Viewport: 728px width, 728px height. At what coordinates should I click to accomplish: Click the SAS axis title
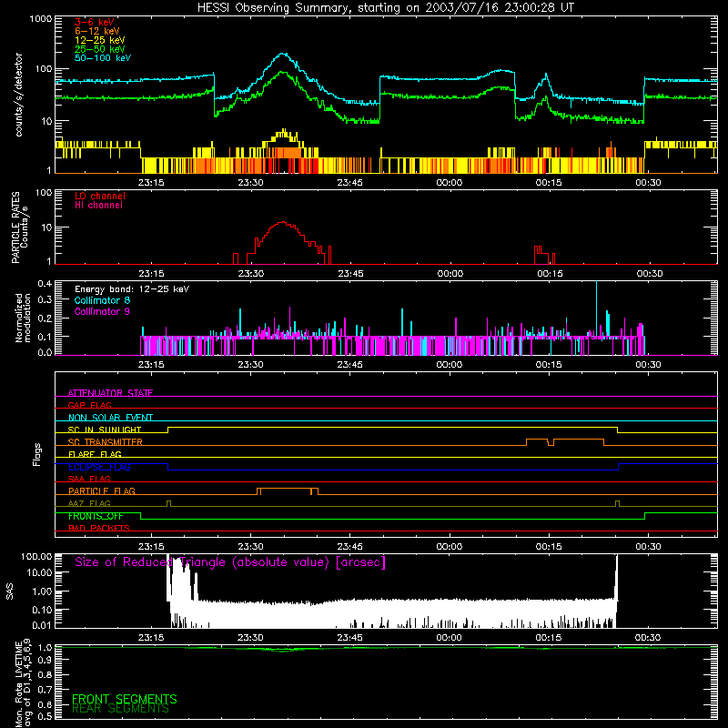coord(9,591)
